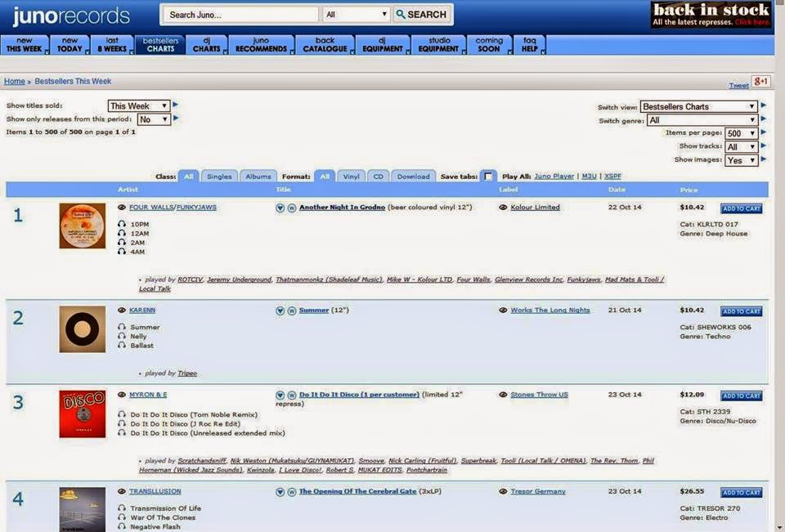Apply Switch view with blue arrow

tap(764, 105)
